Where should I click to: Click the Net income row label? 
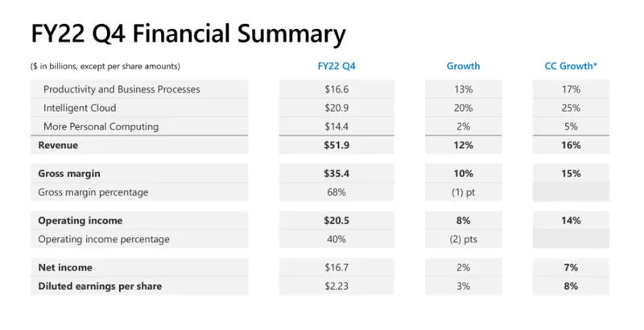click(65, 267)
